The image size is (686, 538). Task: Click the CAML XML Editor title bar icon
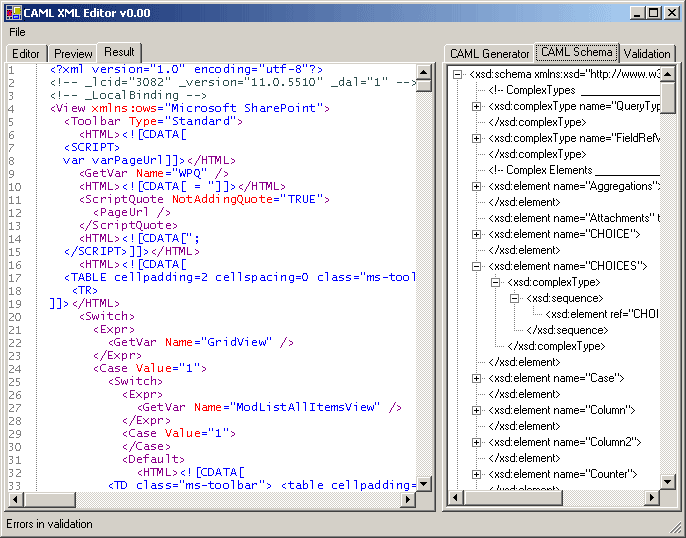14,13
